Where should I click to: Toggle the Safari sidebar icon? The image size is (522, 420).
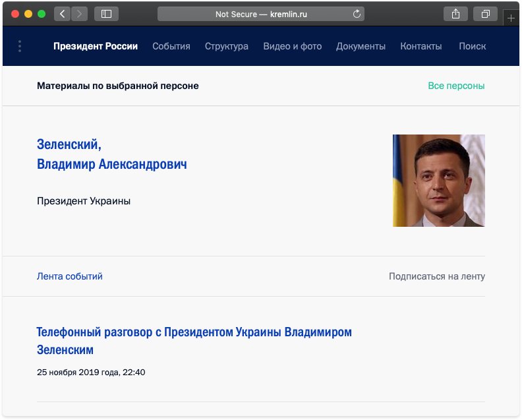pos(106,14)
